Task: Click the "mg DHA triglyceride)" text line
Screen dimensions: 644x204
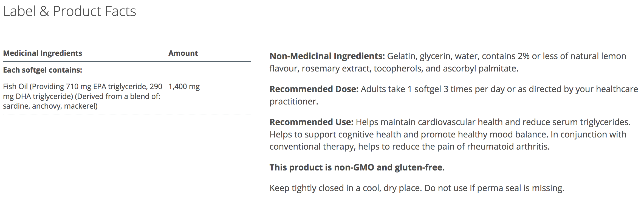Action: [38, 97]
